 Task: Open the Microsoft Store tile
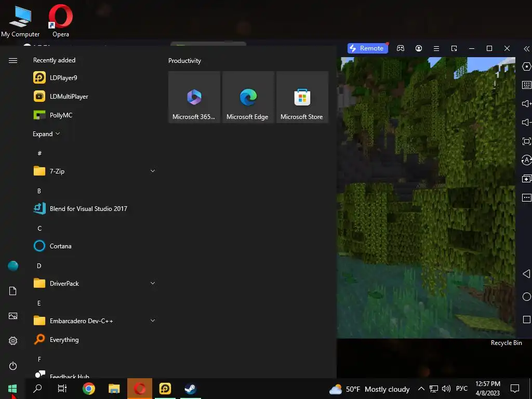click(x=302, y=97)
